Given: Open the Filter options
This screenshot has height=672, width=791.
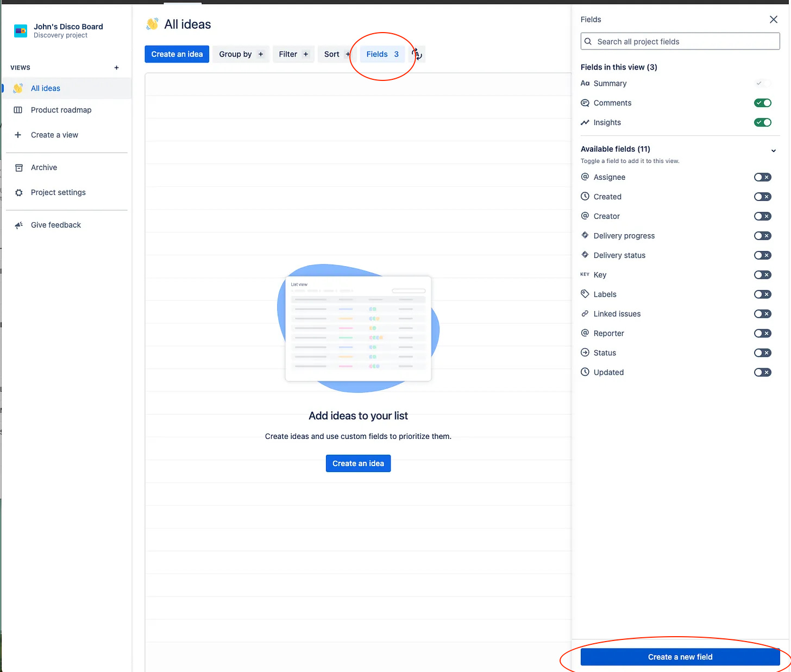Looking at the screenshot, I should pos(293,54).
